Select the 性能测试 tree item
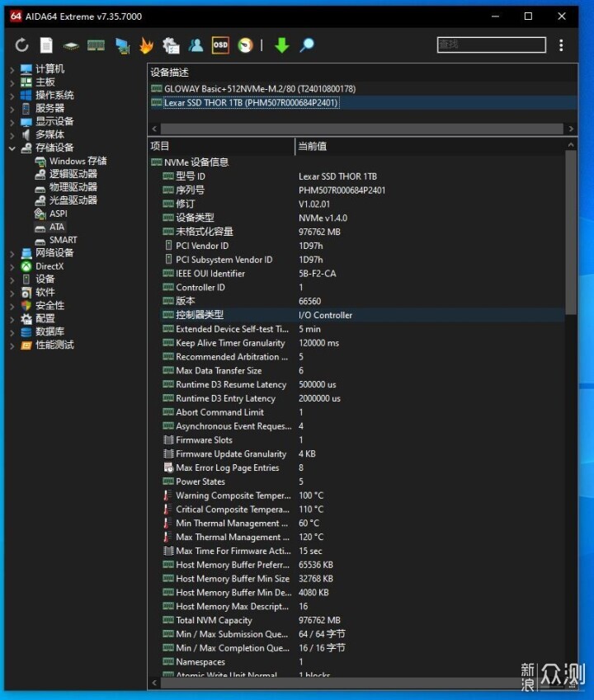Image resolution: width=594 pixels, height=700 pixels. point(54,345)
